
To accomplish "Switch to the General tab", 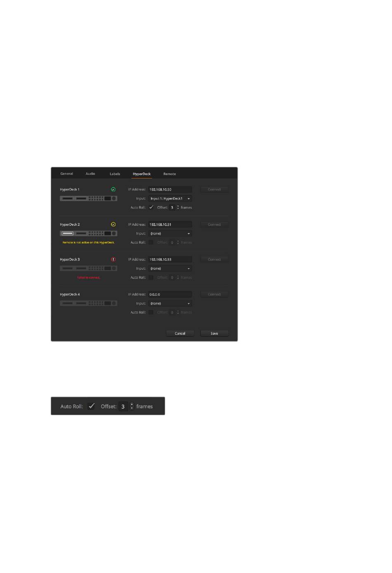I will coord(66,174).
